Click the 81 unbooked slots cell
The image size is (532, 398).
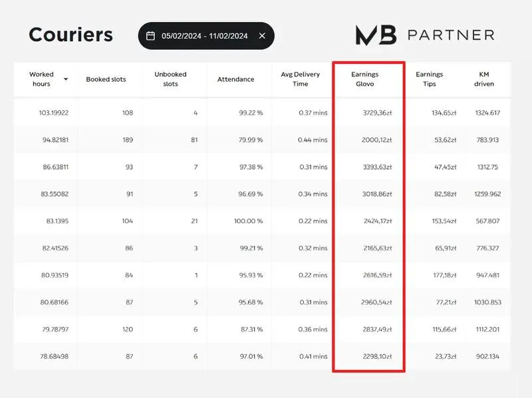point(194,140)
